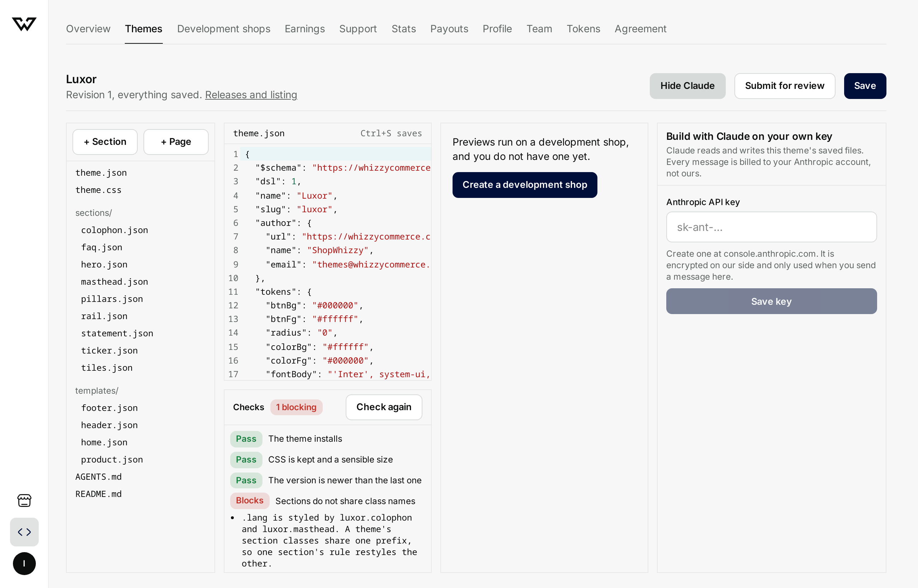Open theme.css file

click(99, 190)
